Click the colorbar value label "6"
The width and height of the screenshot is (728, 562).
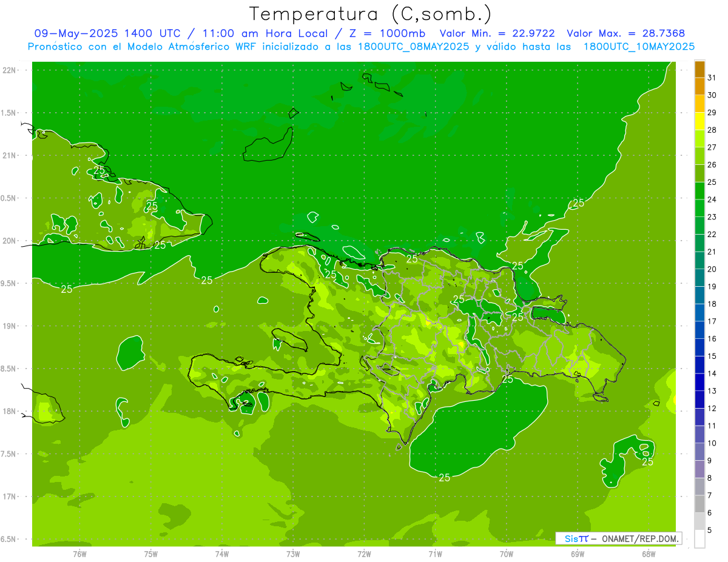pyautogui.click(x=710, y=513)
